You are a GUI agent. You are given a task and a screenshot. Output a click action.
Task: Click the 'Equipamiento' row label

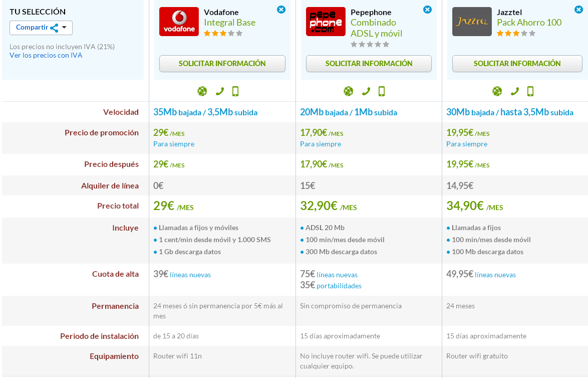(114, 356)
